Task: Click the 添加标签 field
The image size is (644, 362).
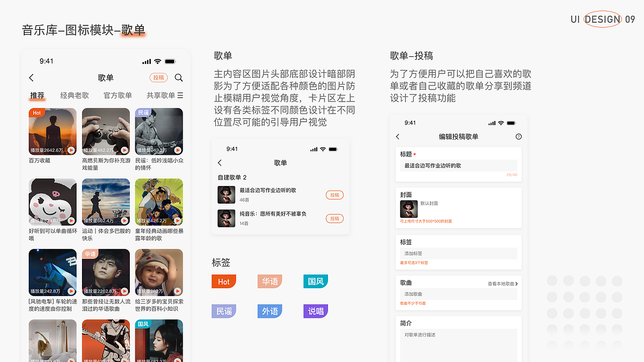Action: point(458,253)
